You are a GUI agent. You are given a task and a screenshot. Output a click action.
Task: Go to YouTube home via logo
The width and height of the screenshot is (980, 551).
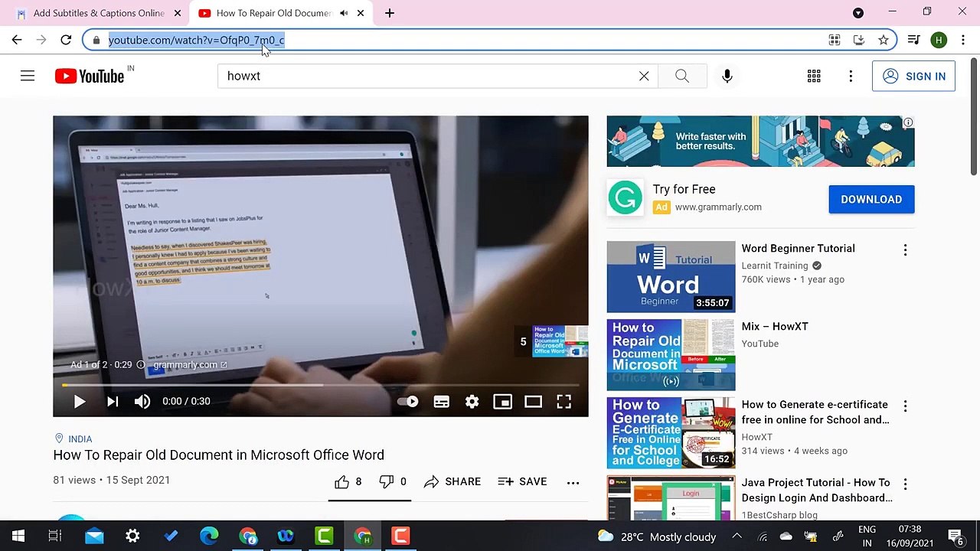tap(90, 76)
